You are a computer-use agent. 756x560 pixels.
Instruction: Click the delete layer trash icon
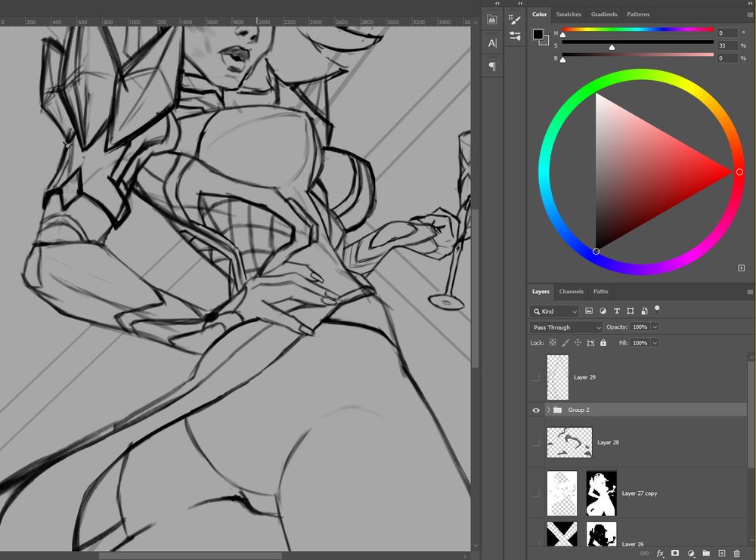point(736,553)
